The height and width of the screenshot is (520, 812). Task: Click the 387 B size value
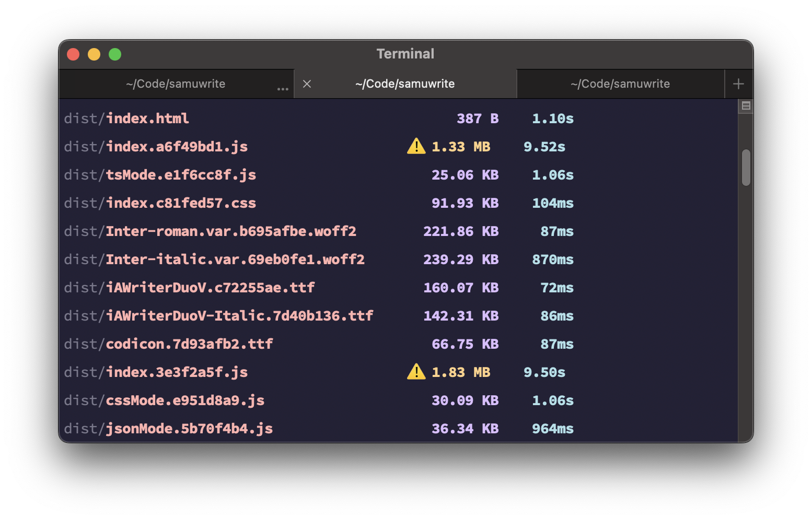point(478,119)
